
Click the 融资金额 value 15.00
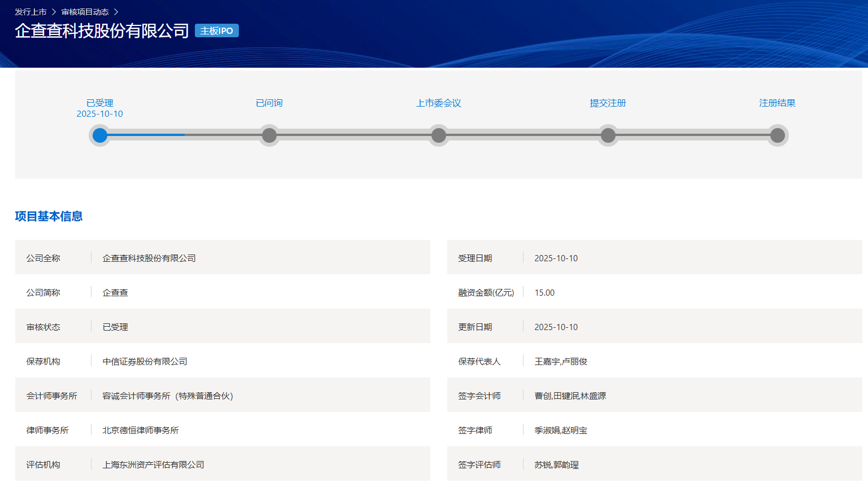[x=544, y=292]
